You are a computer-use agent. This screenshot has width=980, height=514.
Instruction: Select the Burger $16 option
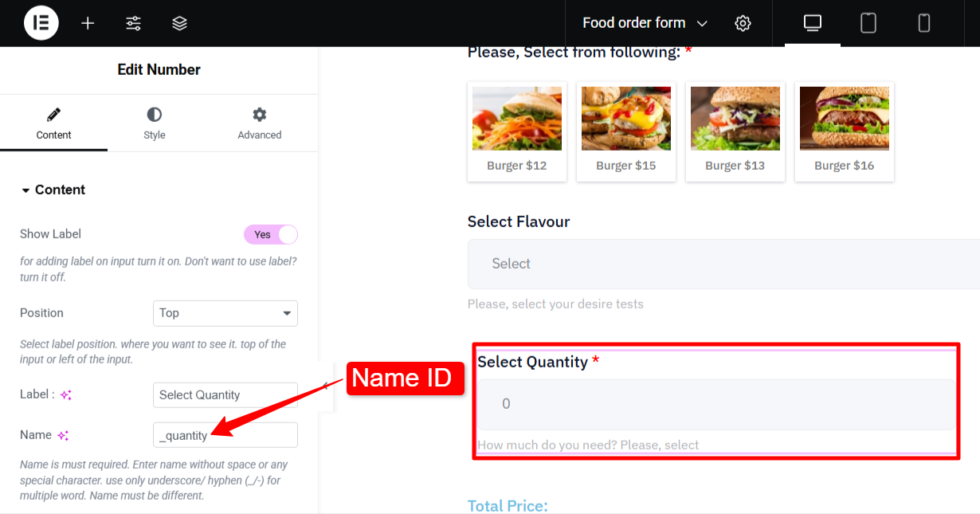click(x=845, y=131)
